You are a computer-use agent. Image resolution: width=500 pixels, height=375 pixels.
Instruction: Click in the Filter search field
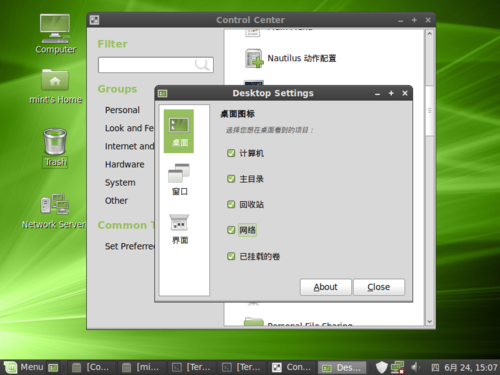point(156,65)
